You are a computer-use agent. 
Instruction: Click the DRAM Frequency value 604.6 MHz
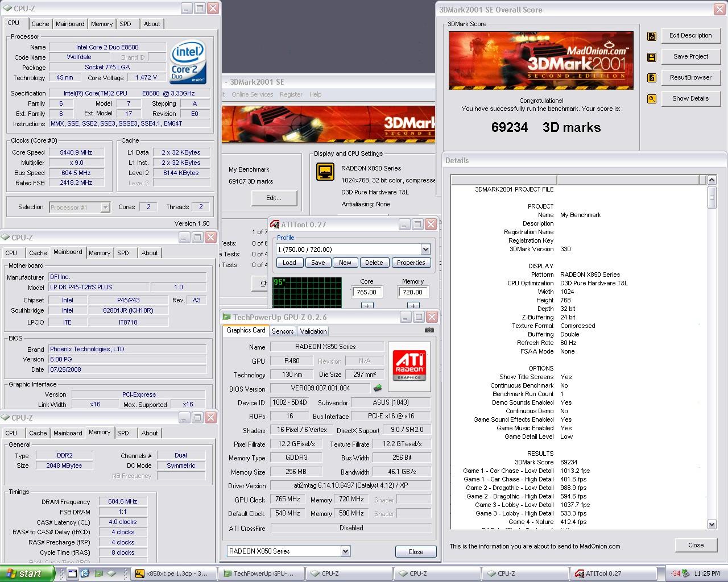(123, 501)
